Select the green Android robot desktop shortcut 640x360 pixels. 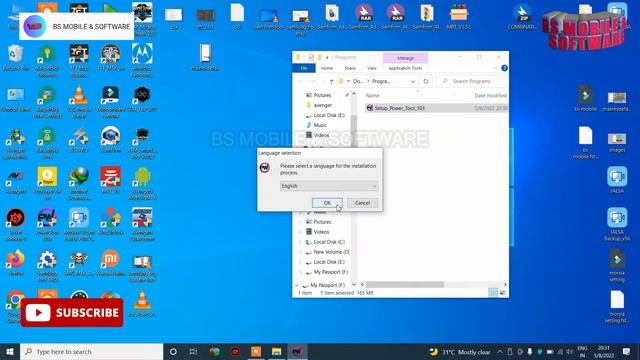tap(142, 183)
